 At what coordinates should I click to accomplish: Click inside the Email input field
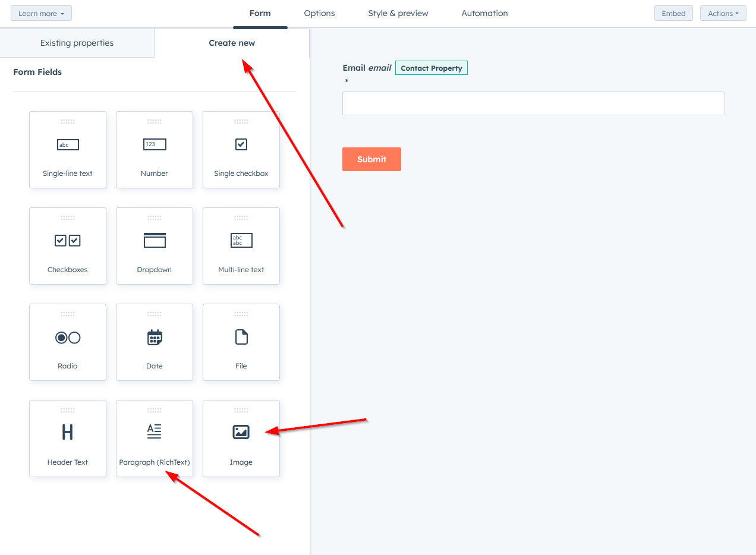(x=533, y=103)
